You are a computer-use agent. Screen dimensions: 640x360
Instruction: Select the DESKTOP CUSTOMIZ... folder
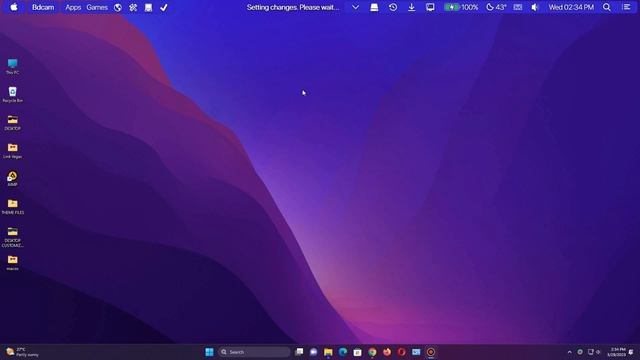12,237
